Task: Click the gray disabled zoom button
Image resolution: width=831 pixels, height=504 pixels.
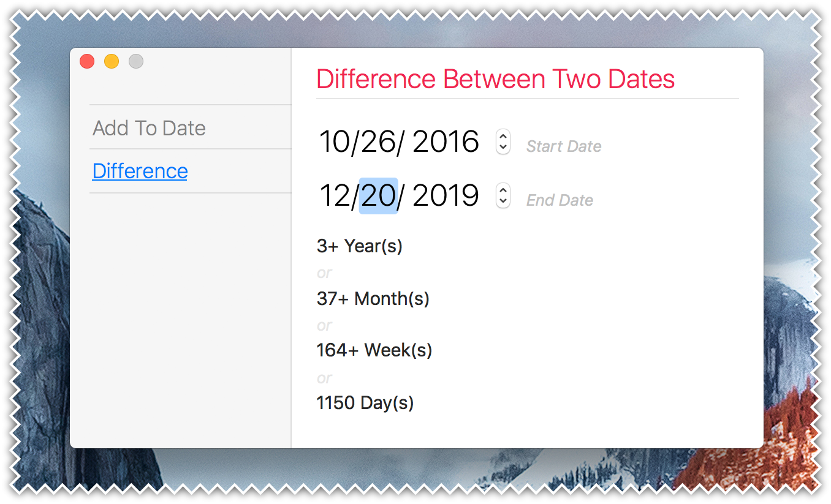Action: point(136,61)
